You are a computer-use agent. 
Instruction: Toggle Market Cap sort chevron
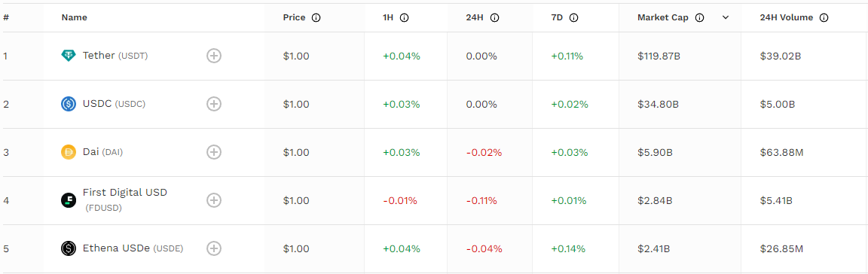726,18
